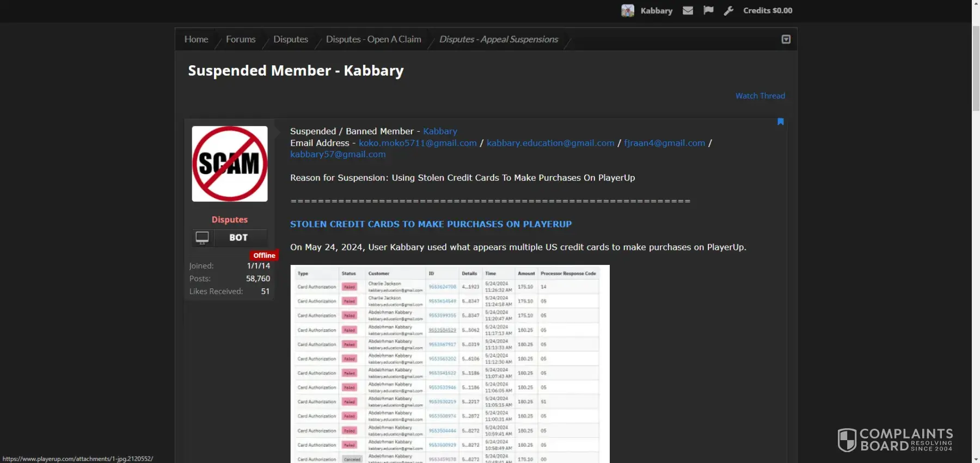The width and height of the screenshot is (980, 463).
Task: Click koko.moko5711@gmail.com email link
Action: [418, 143]
